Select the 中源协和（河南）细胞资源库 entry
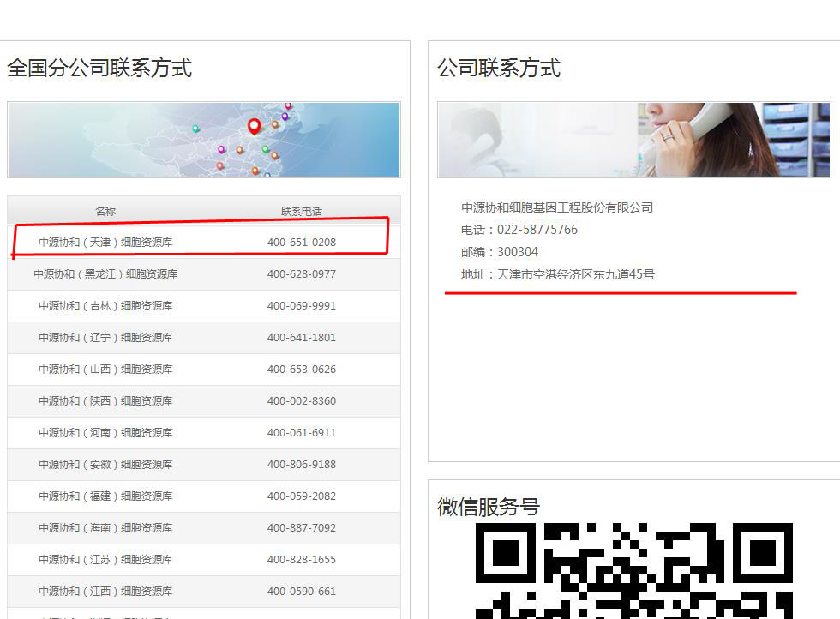840x619 pixels. [108, 432]
